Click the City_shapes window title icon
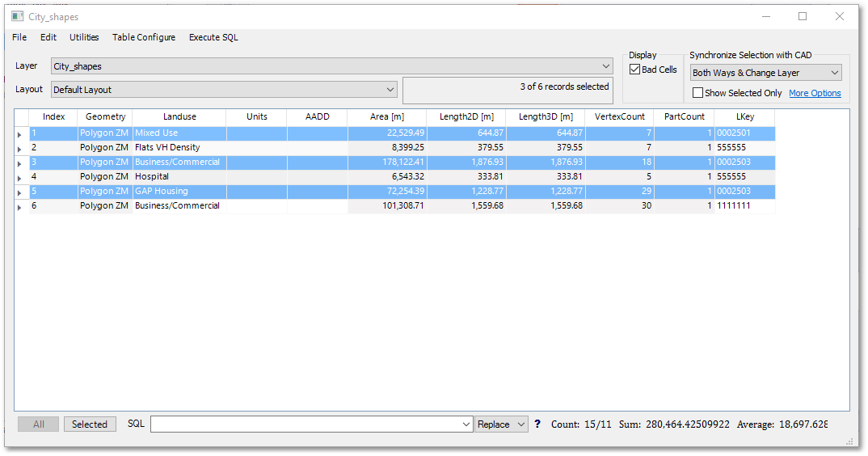The height and width of the screenshot is (456, 868). pyautogui.click(x=18, y=16)
